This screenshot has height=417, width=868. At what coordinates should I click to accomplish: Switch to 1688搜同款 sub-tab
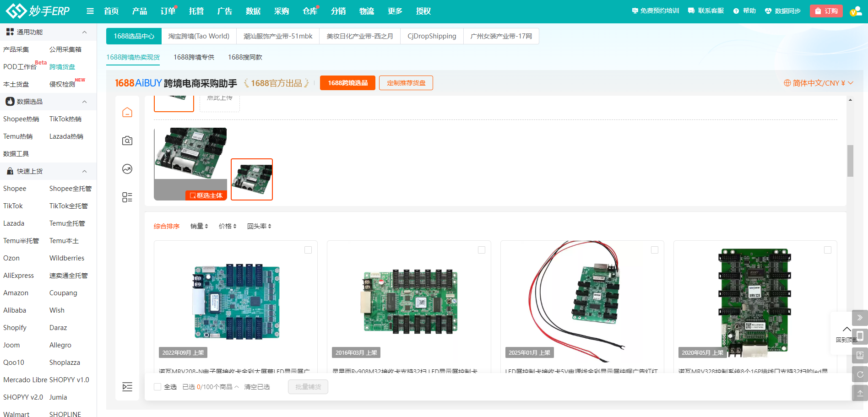[x=245, y=57]
